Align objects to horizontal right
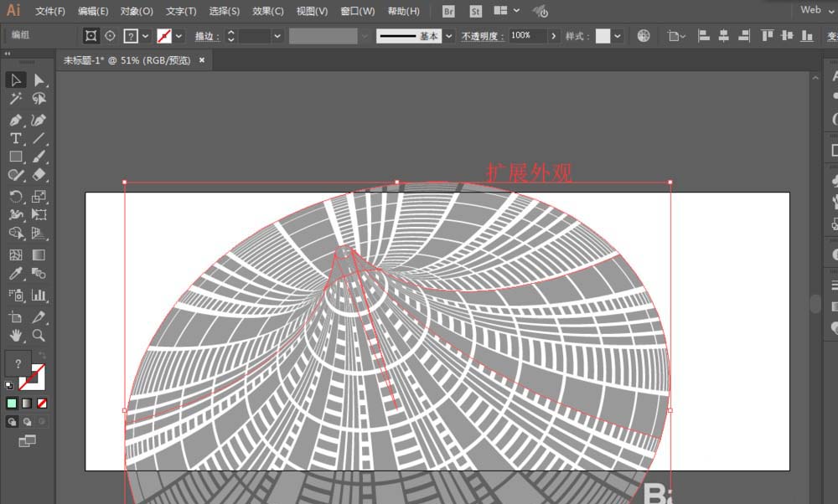The image size is (838, 504). click(x=744, y=36)
